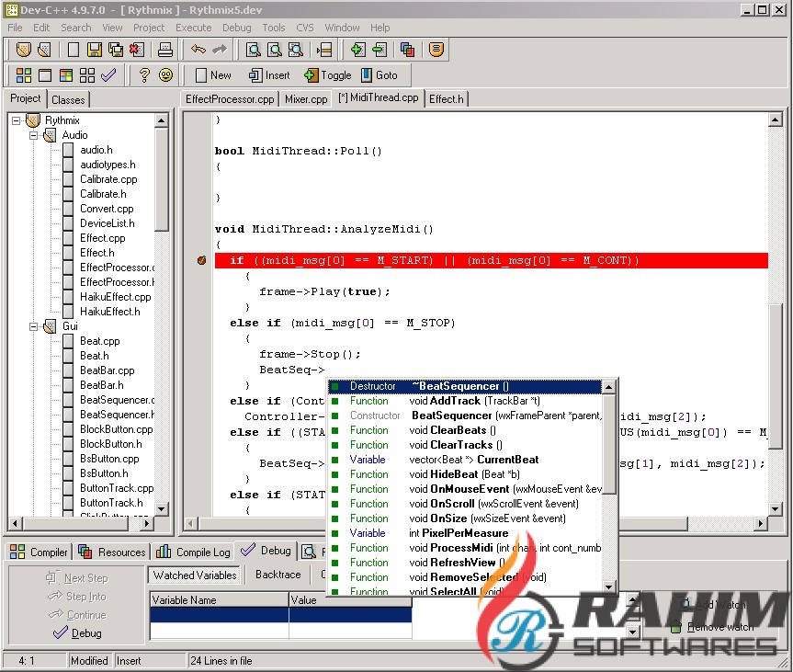Click the Rebuild All grid icon
Image resolution: width=793 pixels, height=672 pixels.
tap(87, 75)
